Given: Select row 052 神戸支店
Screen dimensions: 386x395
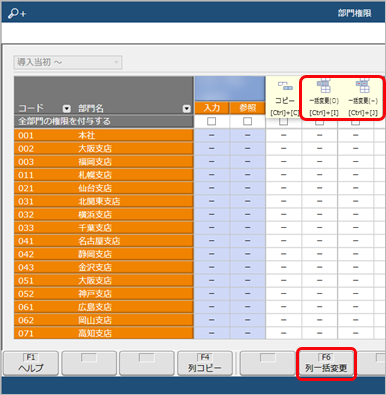Looking at the screenshot, I should coord(104,294).
